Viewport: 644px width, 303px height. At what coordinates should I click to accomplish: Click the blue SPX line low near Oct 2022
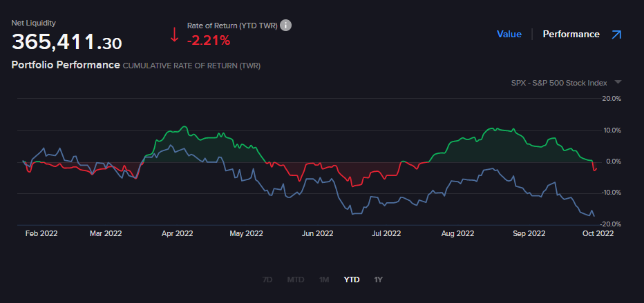(594, 216)
